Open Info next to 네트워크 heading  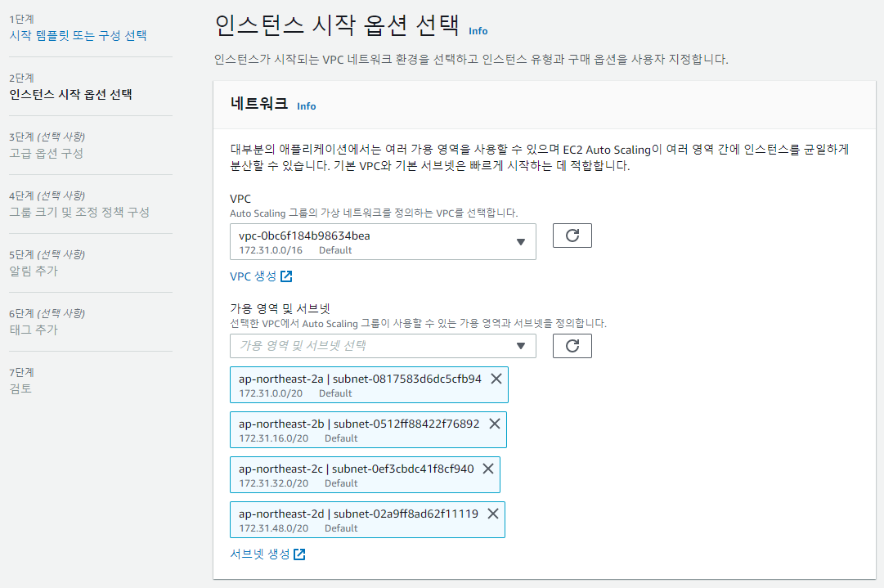coord(306,106)
